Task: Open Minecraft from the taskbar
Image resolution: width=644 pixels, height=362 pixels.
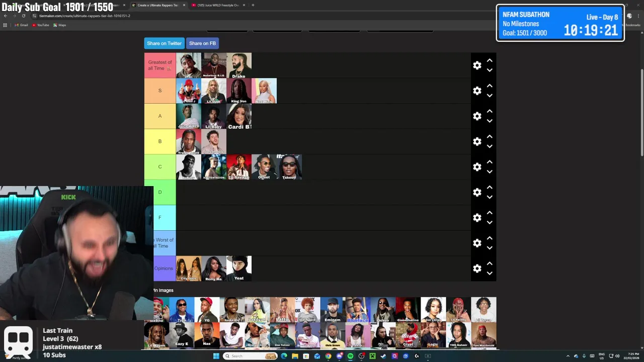Action: 372,356
